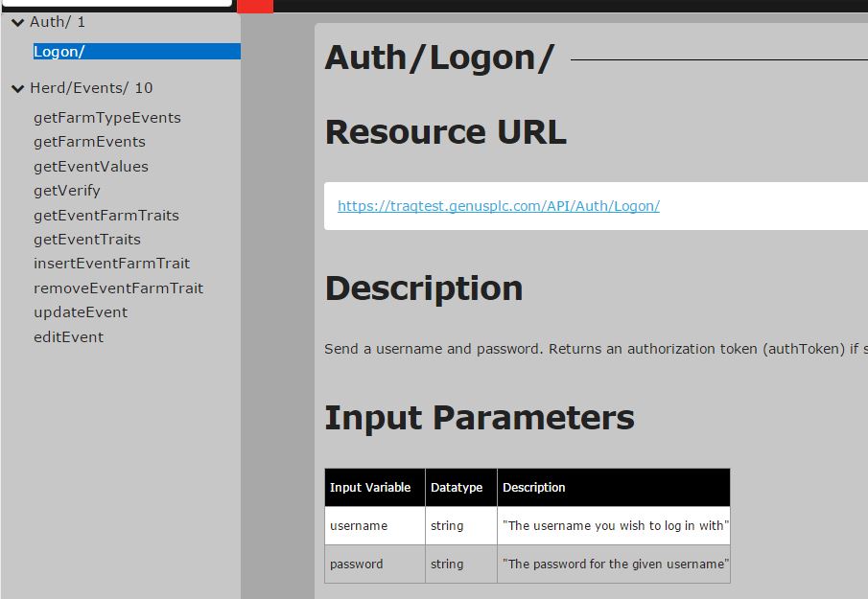Viewport: 868px width, 599px height.
Task: Collapse the Herd/Events/ section chevron
Action: (17, 88)
